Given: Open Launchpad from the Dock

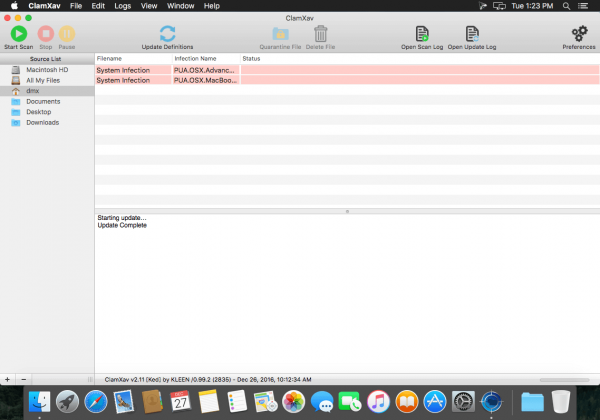Looking at the screenshot, I should 67,401.
